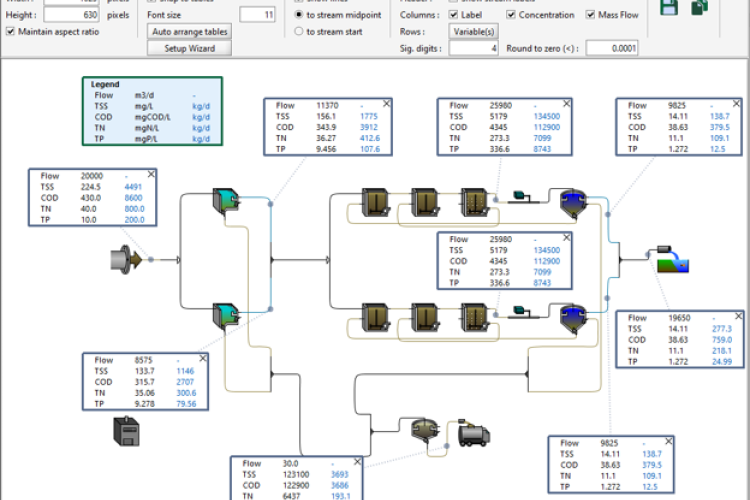The height and width of the screenshot is (500, 750).
Task: Select 'to stream start' radio option
Action: (299, 32)
